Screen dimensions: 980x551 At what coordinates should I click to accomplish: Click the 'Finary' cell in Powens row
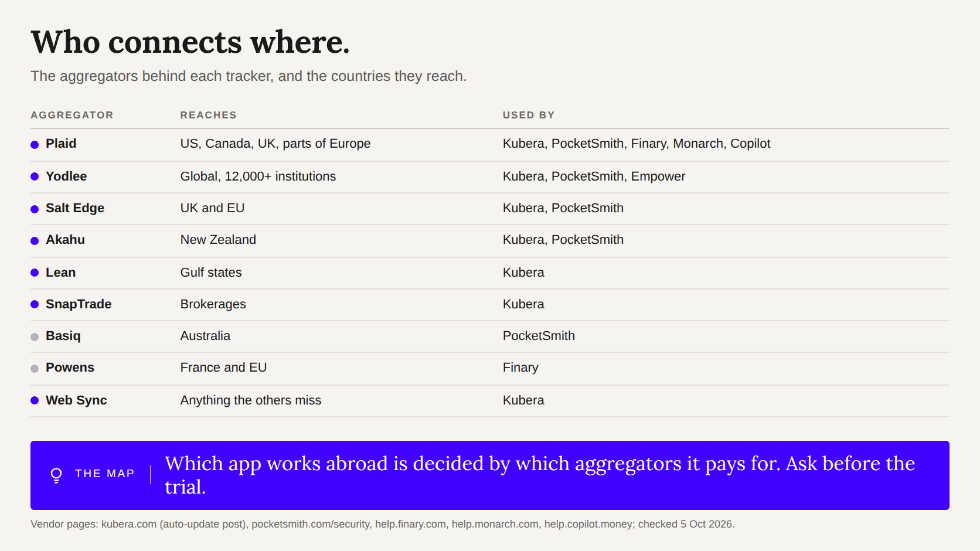(x=520, y=368)
